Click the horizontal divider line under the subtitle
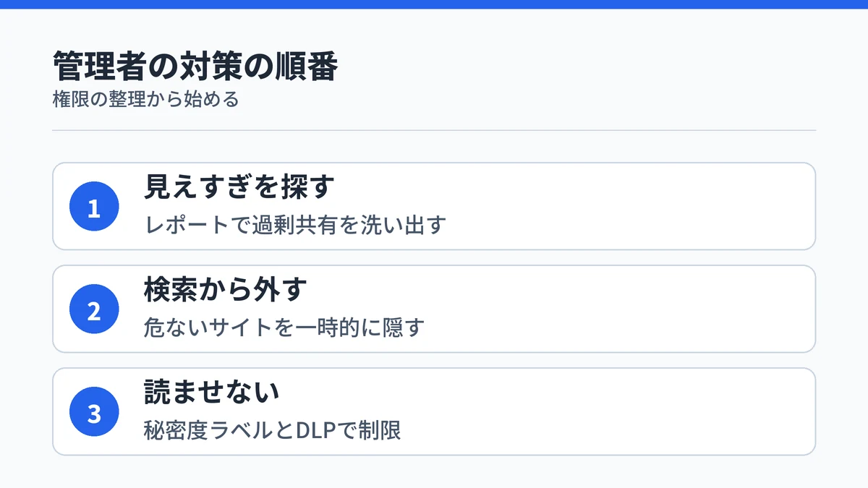 click(x=434, y=130)
